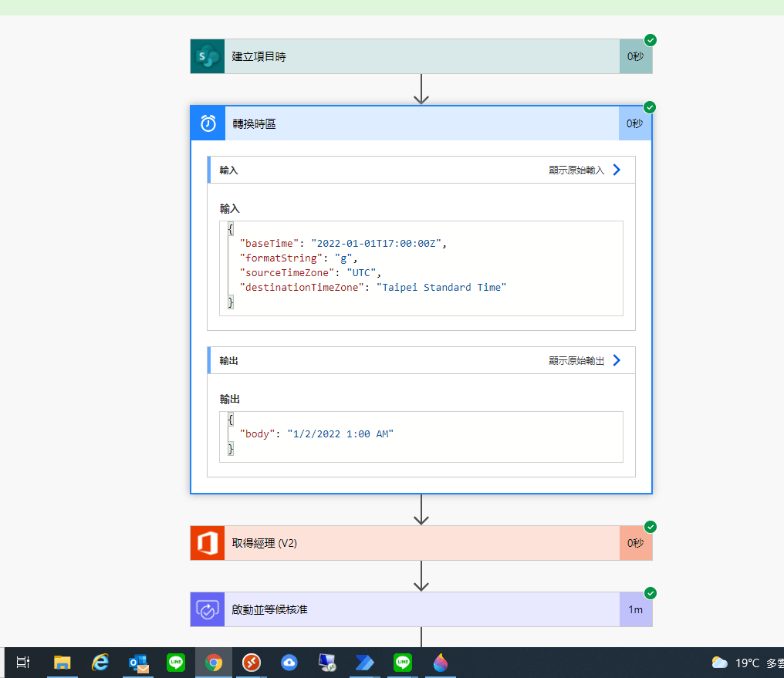Image resolution: width=784 pixels, height=678 pixels.
Task: Launch Power Automate from the taskbar
Action: click(364, 662)
